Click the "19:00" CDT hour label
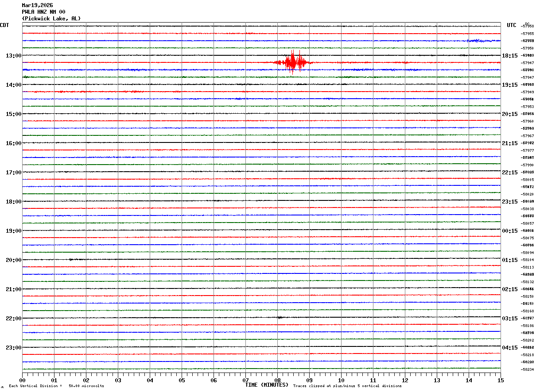This screenshot has height=392, width=536. point(13,231)
